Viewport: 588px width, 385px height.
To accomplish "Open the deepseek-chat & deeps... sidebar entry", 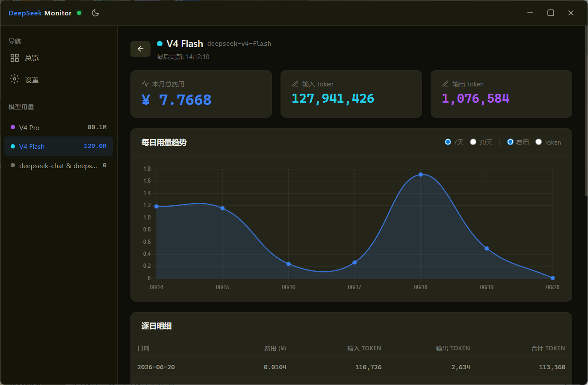I will (59, 166).
